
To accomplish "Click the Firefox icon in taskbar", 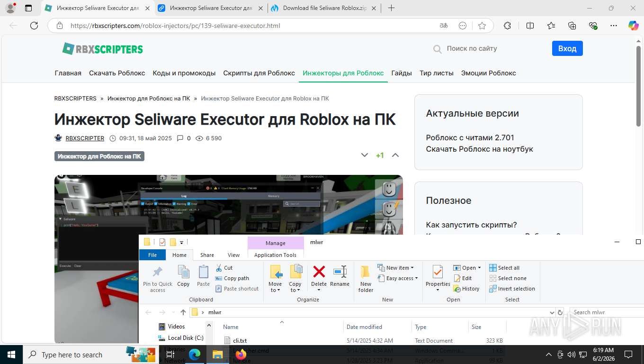I will pos(241,355).
